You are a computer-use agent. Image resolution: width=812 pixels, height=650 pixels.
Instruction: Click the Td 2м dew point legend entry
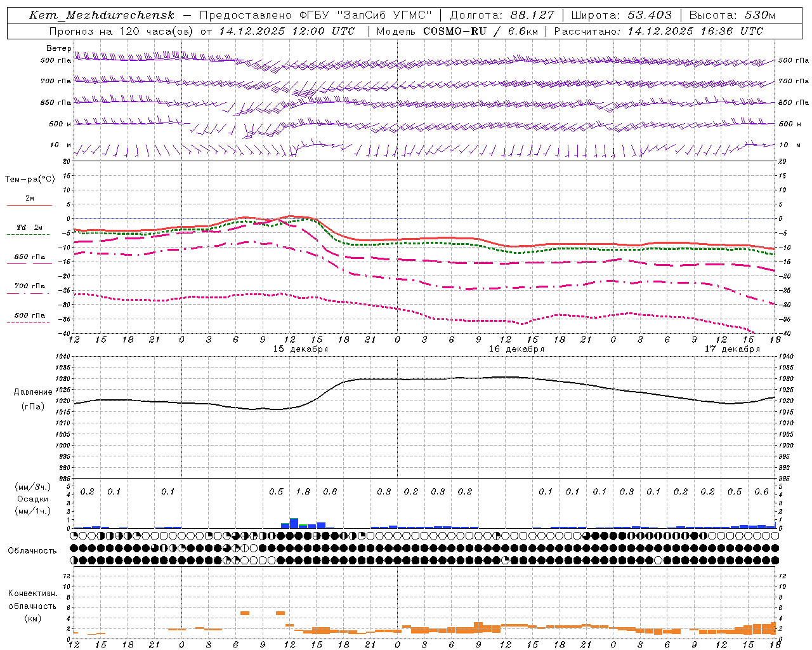tap(30, 227)
